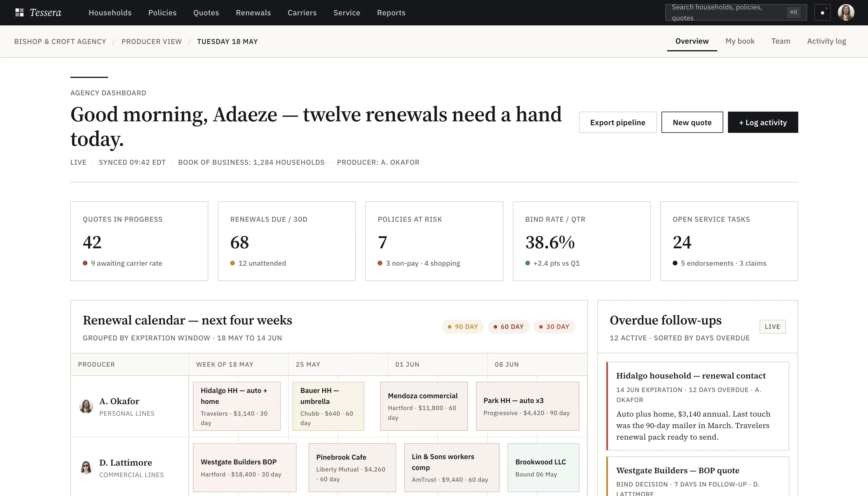Open Brookwood LLC bound card
The width and height of the screenshot is (868, 496).
(543, 467)
